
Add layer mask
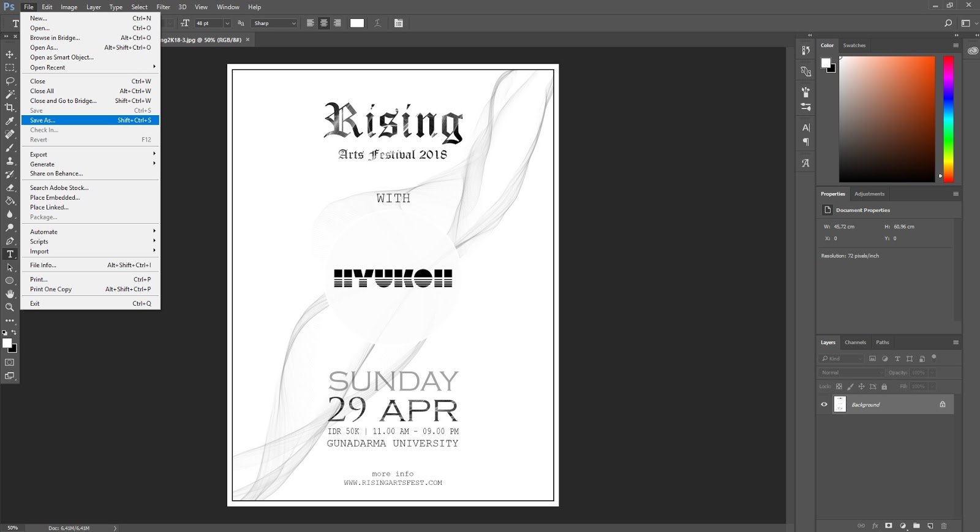coord(889,526)
